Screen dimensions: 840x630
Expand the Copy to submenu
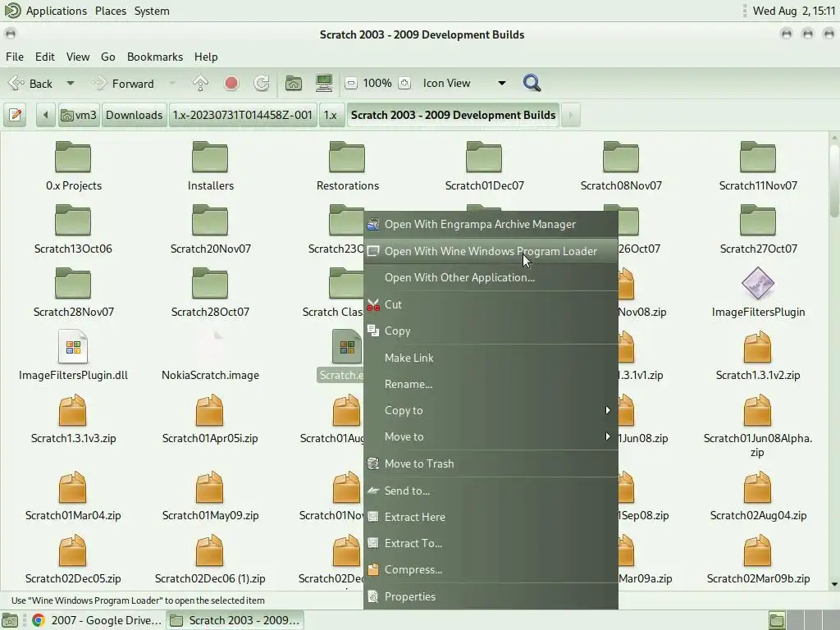[x=491, y=410]
